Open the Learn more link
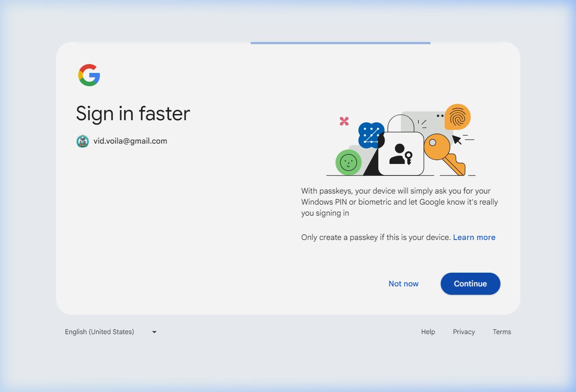 click(x=474, y=237)
